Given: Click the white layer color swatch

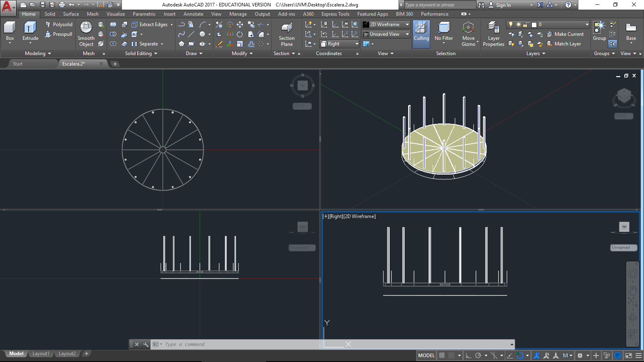Looking at the screenshot, I should click(x=534, y=25).
